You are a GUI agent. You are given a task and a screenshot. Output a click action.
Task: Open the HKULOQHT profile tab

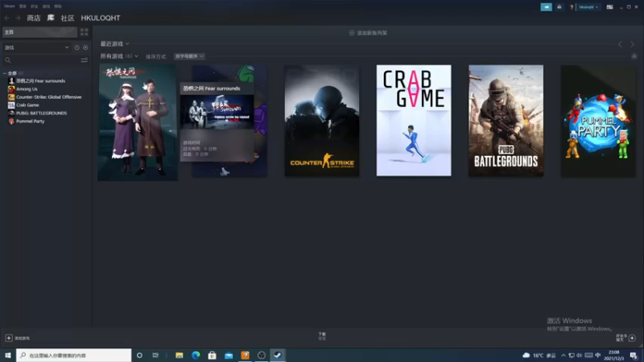click(x=101, y=18)
